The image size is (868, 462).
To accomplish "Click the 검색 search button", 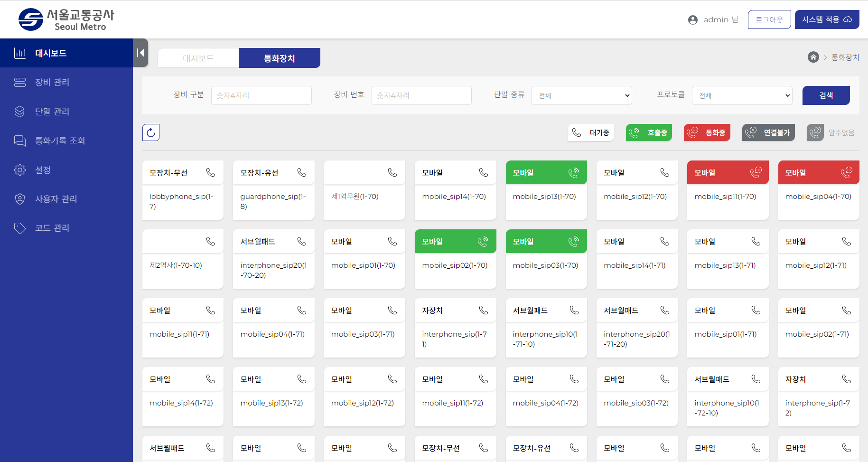I will (x=826, y=95).
